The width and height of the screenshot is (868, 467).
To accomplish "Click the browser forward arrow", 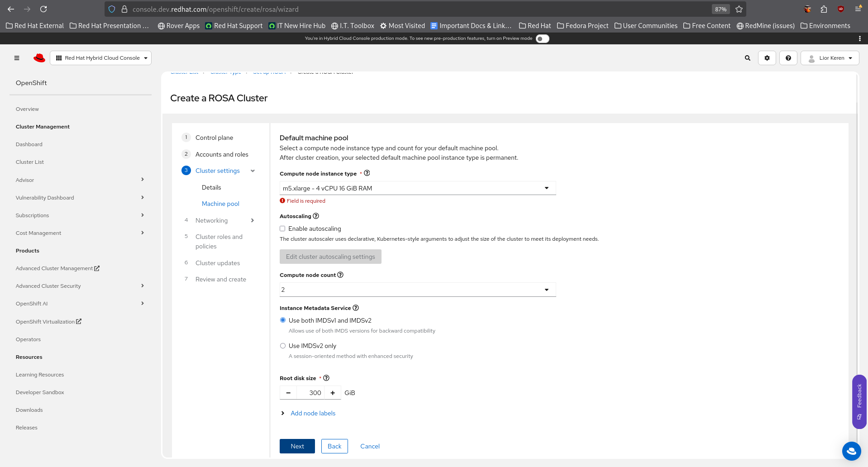I will 27,9.
